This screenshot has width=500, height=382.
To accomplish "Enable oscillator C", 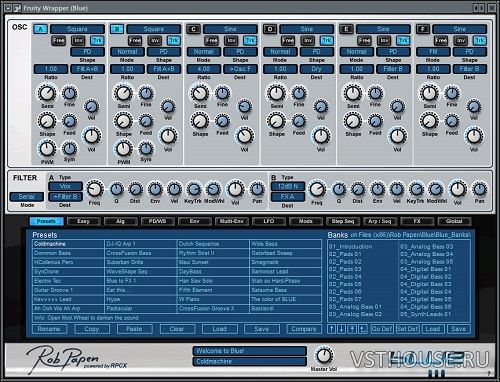I will click(193, 29).
